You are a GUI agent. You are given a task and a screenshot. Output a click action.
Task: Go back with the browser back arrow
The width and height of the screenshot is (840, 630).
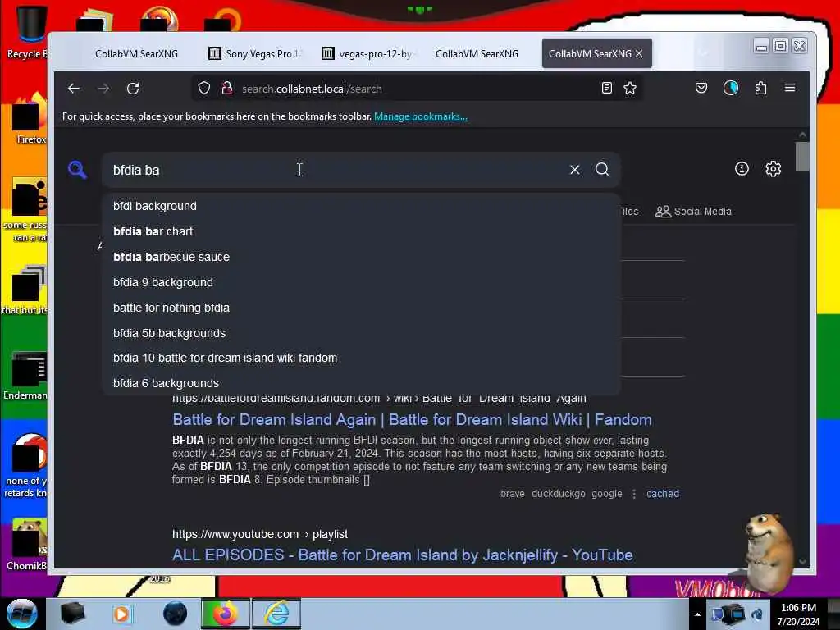tap(73, 89)
